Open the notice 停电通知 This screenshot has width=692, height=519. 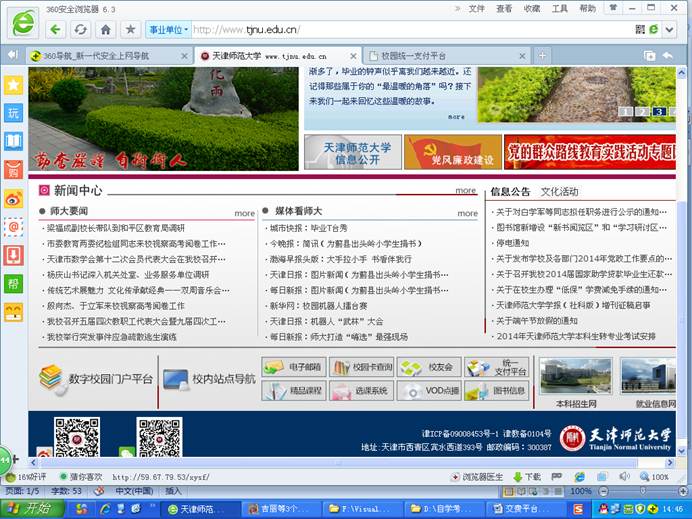click(512, 243)
